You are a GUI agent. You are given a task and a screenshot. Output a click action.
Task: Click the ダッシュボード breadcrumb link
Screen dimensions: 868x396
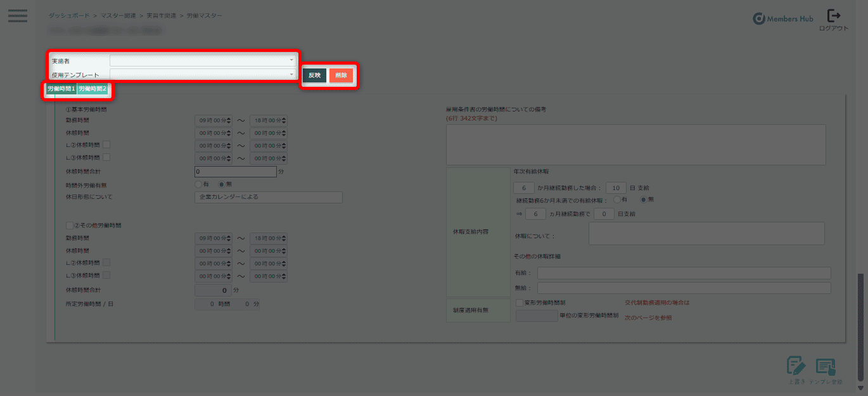coord(68,15)
